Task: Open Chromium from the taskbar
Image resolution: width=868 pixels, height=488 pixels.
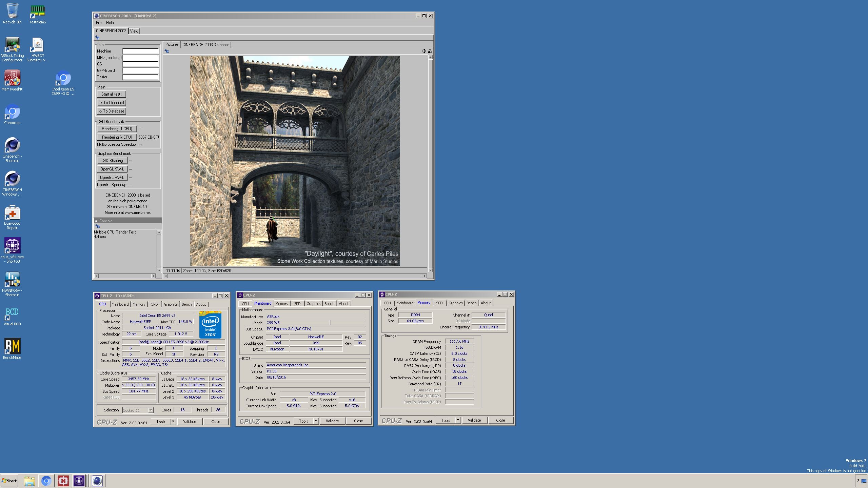Action: click(x=46, y=481)
